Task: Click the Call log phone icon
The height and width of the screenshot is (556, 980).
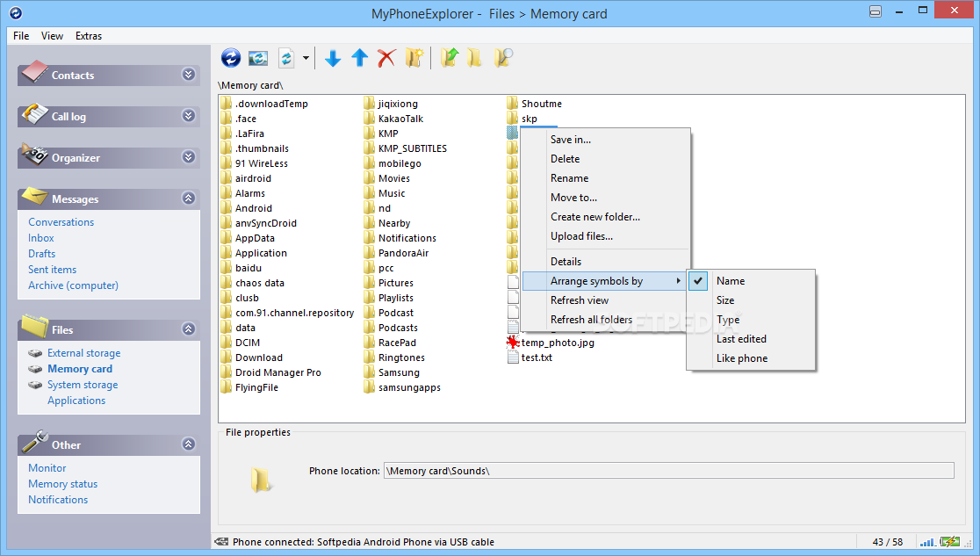Action: [34, 114]
